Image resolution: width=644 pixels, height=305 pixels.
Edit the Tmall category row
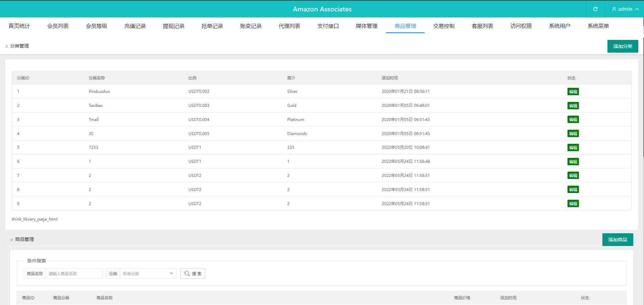point(573,119)
